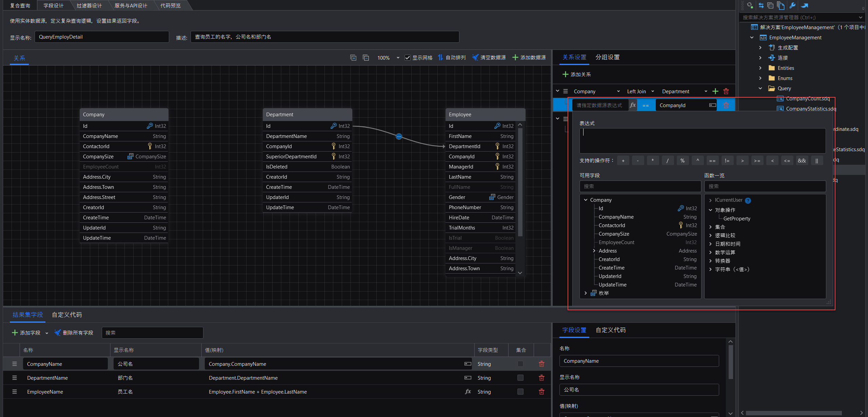868x417 pixels.
Task: Expand the 枚举 node in available fields
Action: click(586, 293)
